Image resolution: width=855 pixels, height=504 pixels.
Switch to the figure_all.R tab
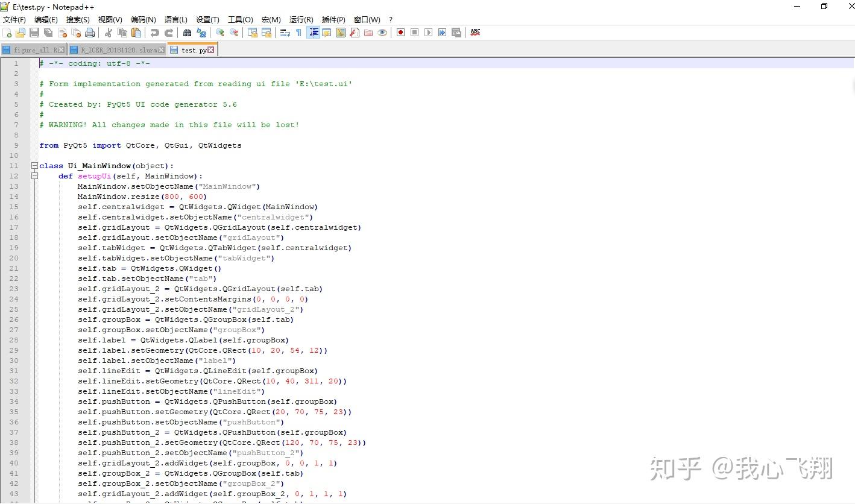pos(33,49)
